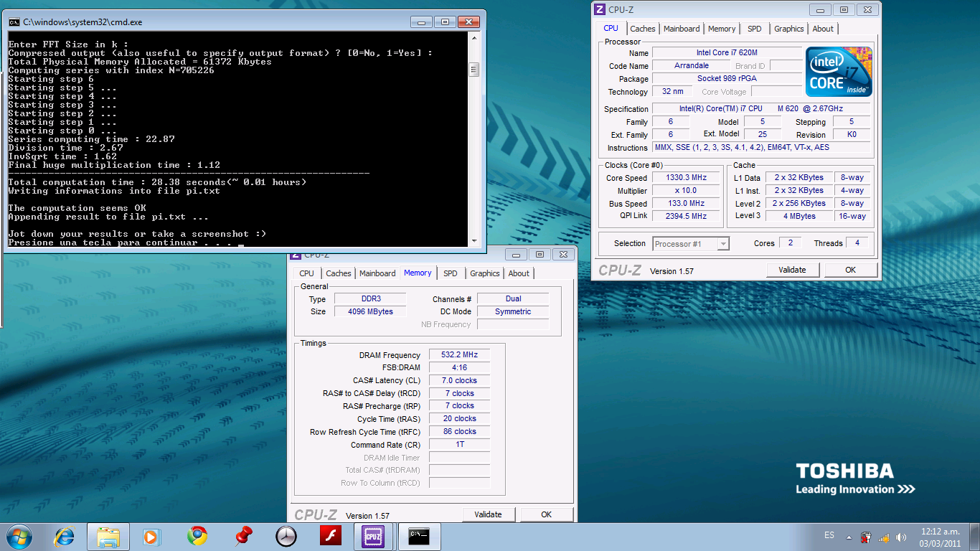Open Windows Media Player from taskbar
This screenshot has height=551, width=980.
point(151,536)
